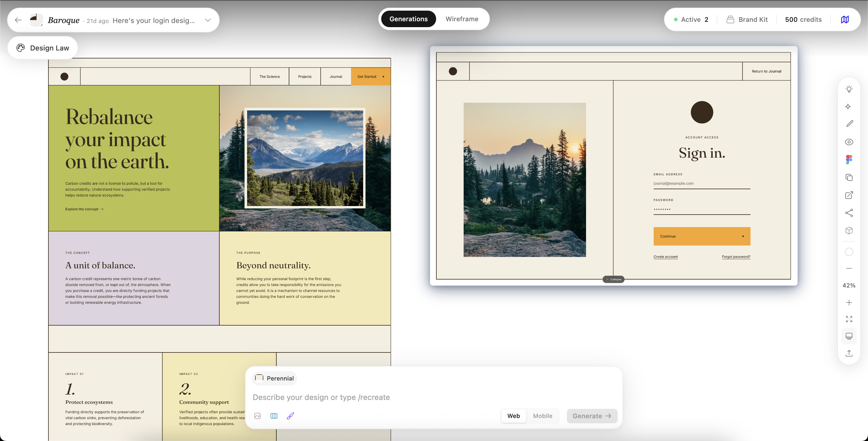Switch to the Wireframe tab

(x=462, y=19)
